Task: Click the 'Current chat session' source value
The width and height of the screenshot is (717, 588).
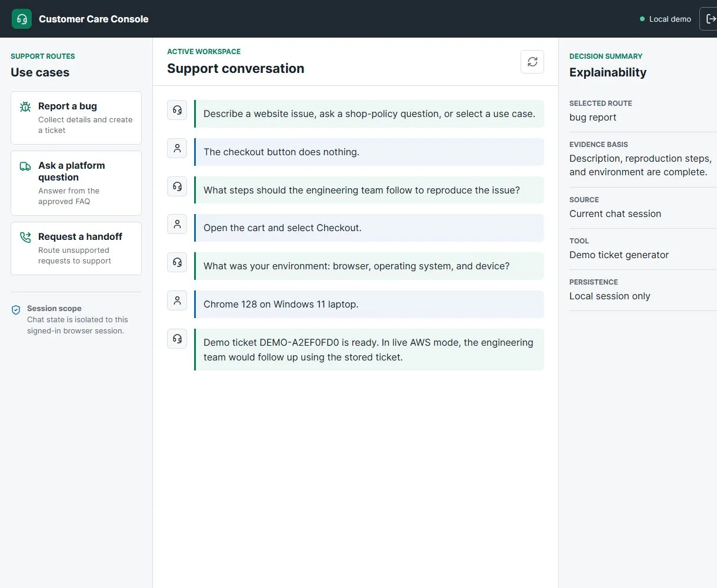Action: pyautogui.click(x=615, y=213)
